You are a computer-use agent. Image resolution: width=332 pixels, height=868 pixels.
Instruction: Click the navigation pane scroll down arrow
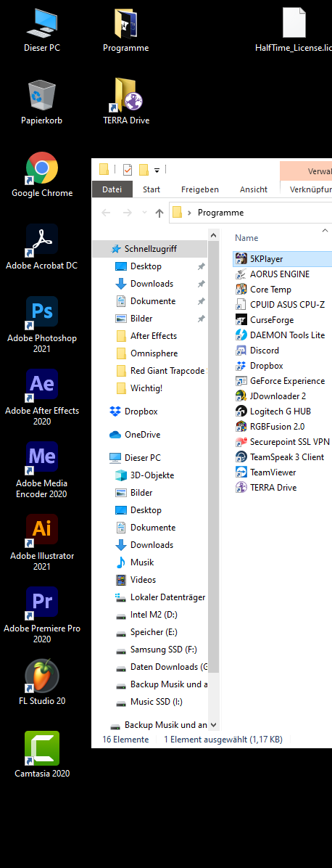click(214, 724)
